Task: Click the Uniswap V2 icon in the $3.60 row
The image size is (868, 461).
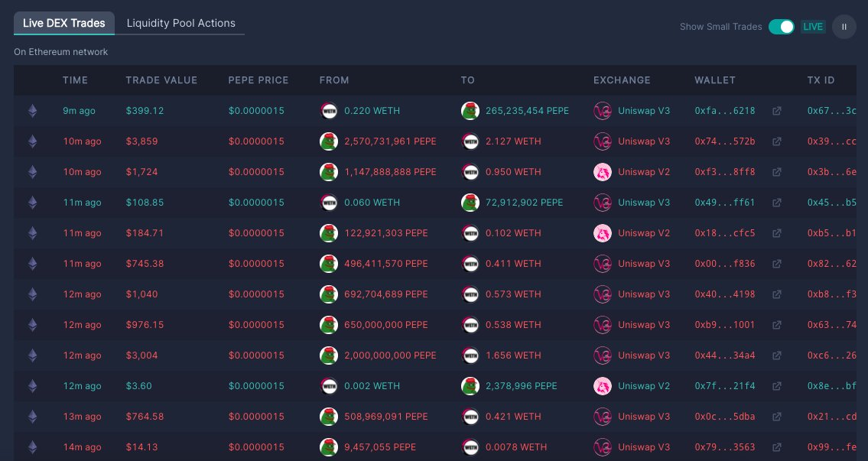Action: coord(603,386)
